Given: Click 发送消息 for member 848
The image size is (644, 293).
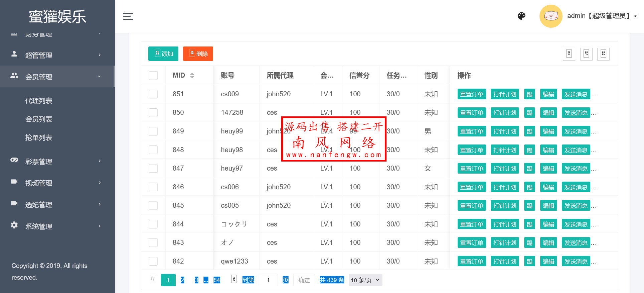Looking at the screenshot, I should 576,150.
